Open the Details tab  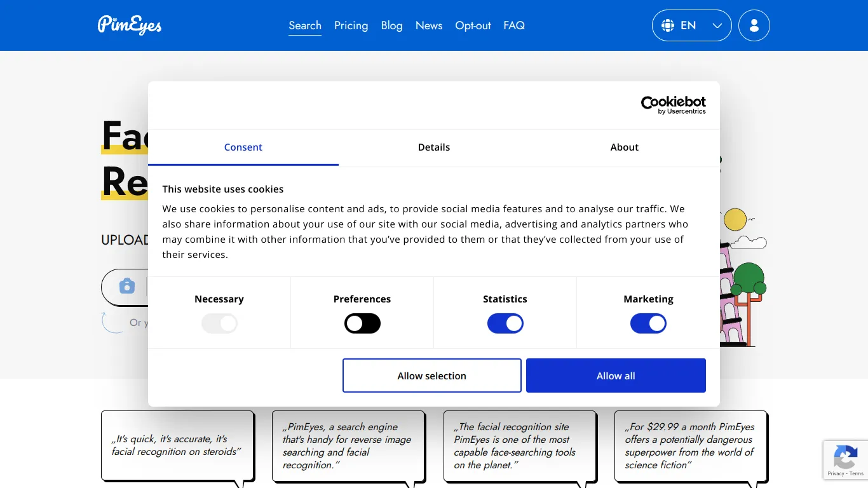coord(434,147)
